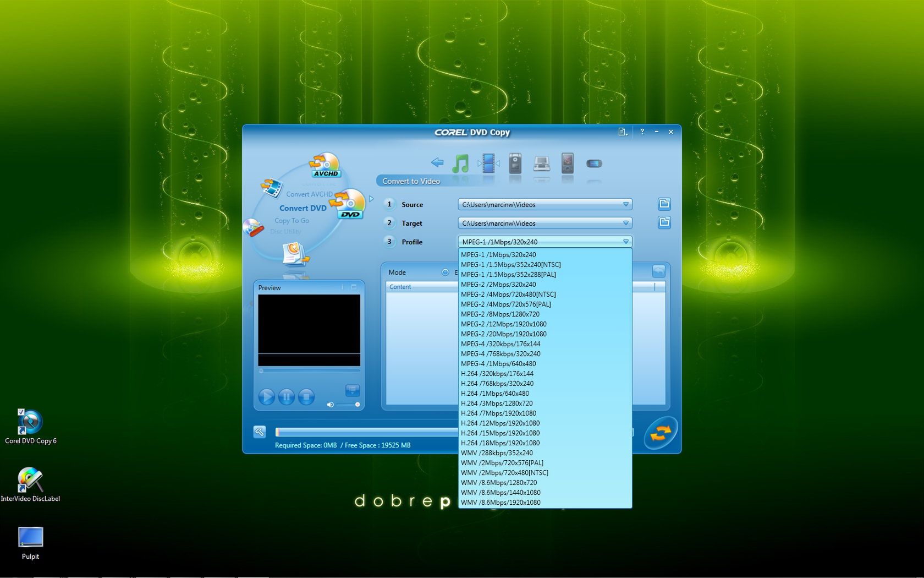Select the green music note audio icon
The image size is (924, 578).
point(460,163)
